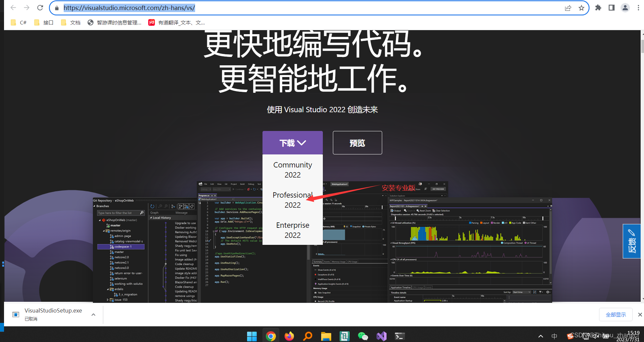Click the share icon next to address bar
Viewport: 644px width, 342px height.
click(x=568, y=8)
